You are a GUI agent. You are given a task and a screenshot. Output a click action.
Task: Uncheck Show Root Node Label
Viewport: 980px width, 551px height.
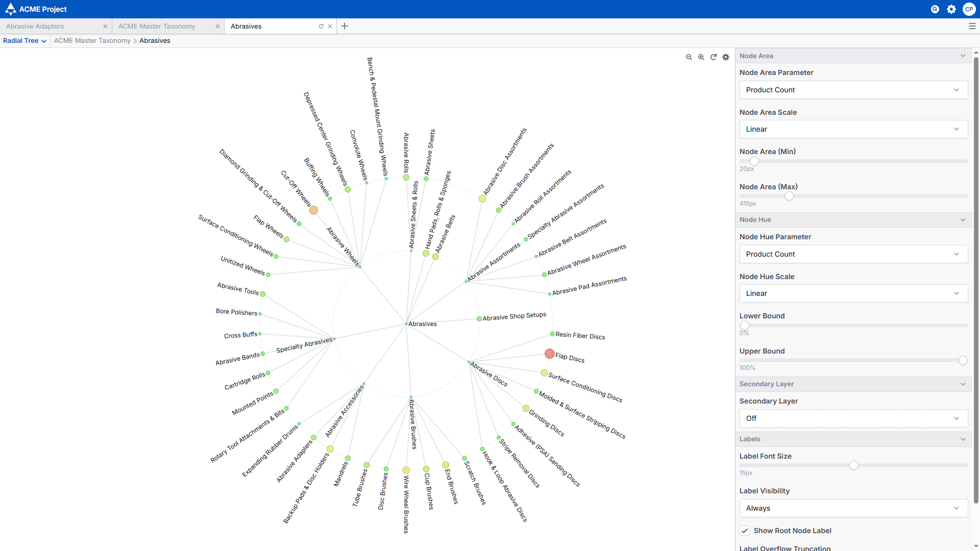pos(745,531)
